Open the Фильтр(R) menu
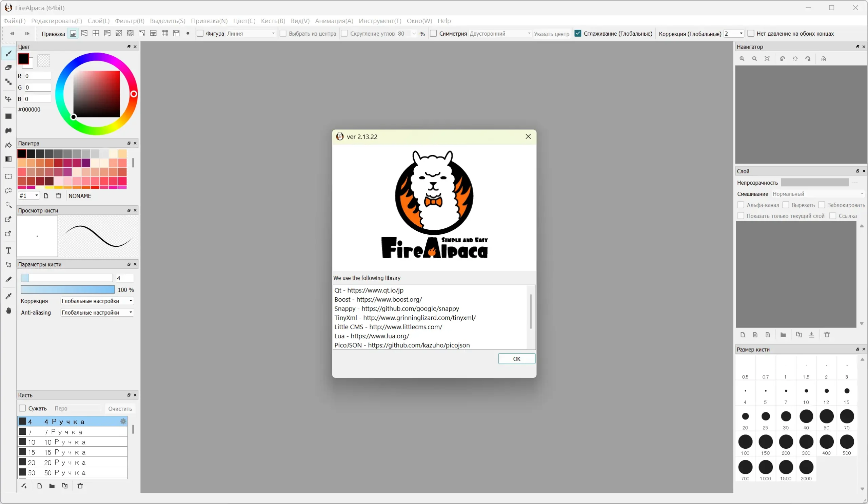Image resolution: width=868 pixels, height=504 pixels. [x=130, y=21]
